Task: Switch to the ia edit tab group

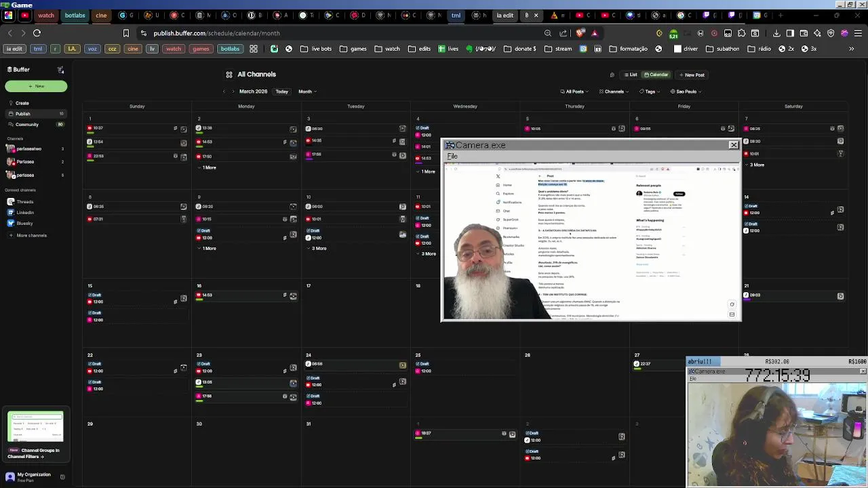Action: point(505,15)
